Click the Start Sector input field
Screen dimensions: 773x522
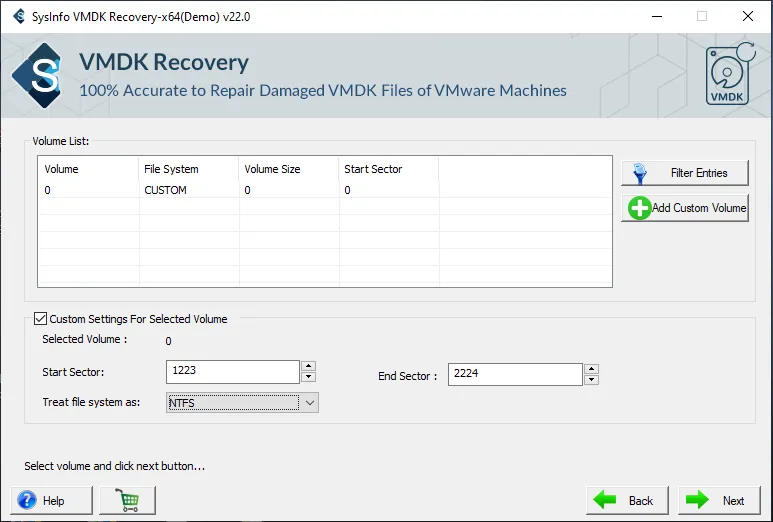coord(233,372)
